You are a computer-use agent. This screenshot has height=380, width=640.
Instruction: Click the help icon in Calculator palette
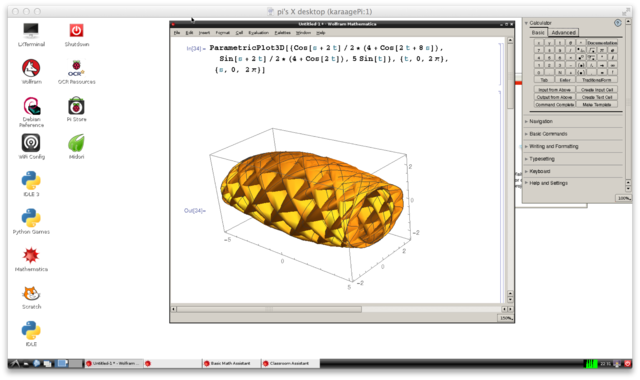tap(618, 23)
